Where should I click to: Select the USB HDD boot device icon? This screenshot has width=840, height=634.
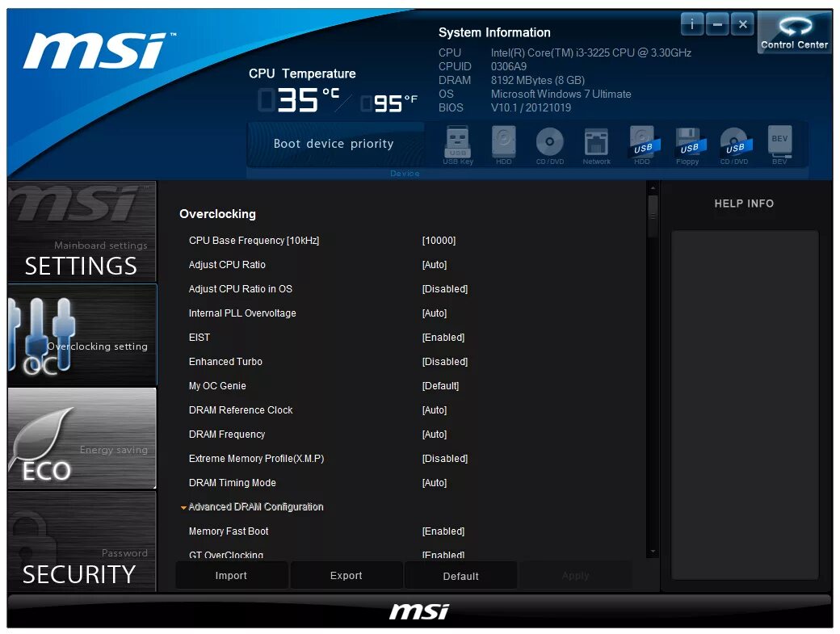coord(642,145)
